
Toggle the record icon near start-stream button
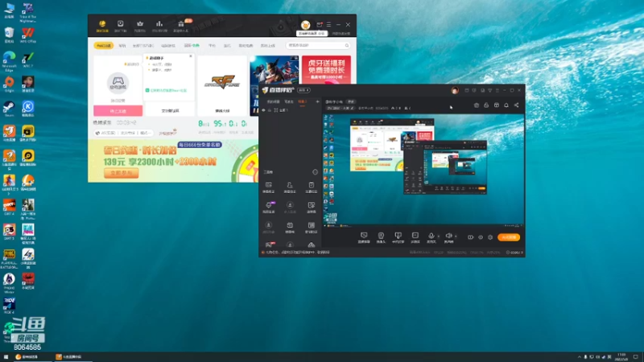(x=470, y=237)
